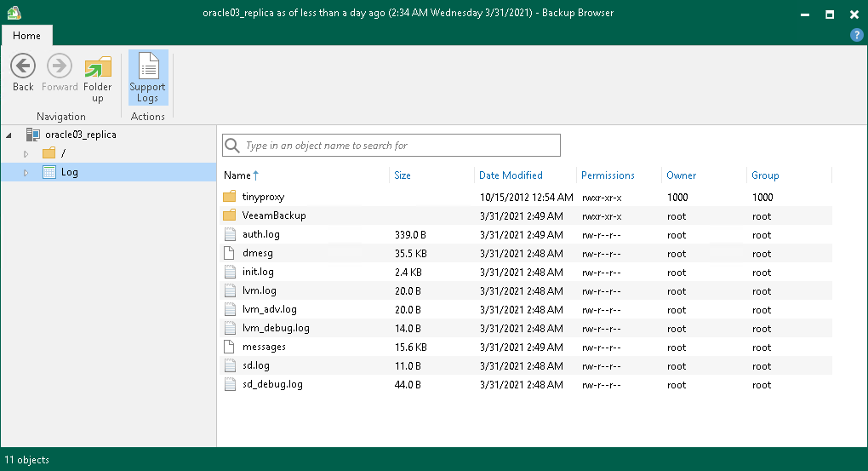Select the Log item in the tree
The width and height of the screenshot is (868, 471).
[x=70, y=172]
